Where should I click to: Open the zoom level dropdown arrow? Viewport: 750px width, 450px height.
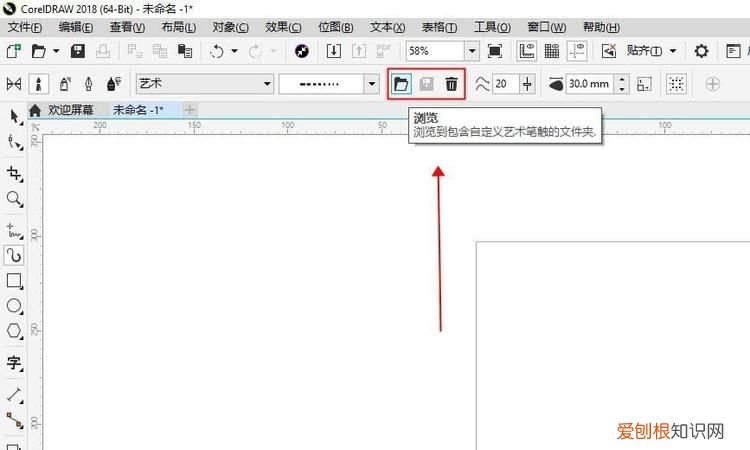point(472,51)
